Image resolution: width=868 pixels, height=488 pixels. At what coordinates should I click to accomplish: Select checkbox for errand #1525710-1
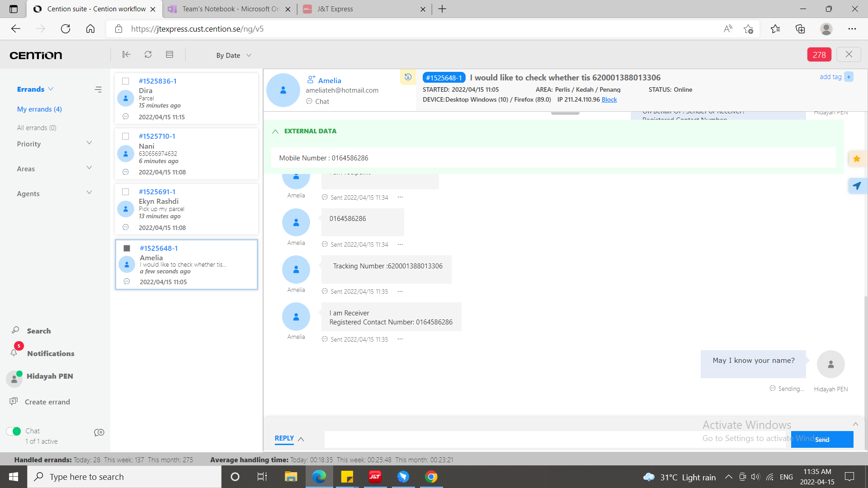tap(126, 136)
